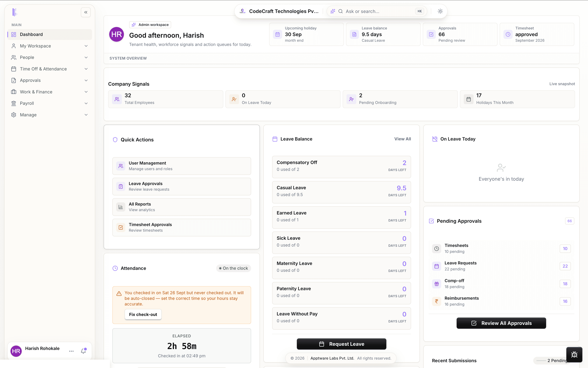Toggle the light/dark theme sun icon
The width and height of the screenshot is (588, 368).
pos(440,11)
